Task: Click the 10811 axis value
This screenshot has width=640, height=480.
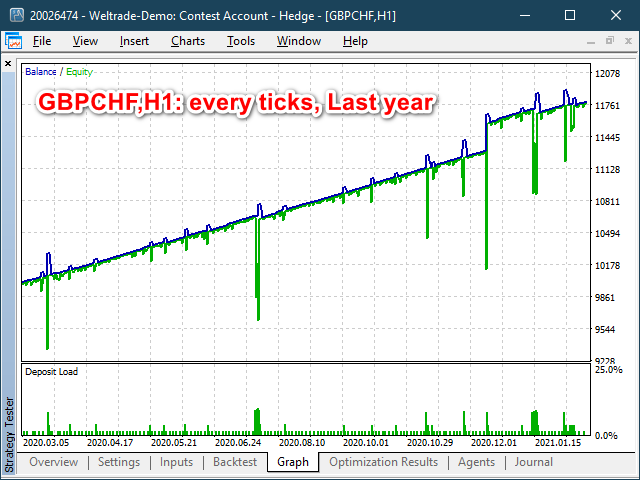Action: pyautogui.click(x=607, y=202)
